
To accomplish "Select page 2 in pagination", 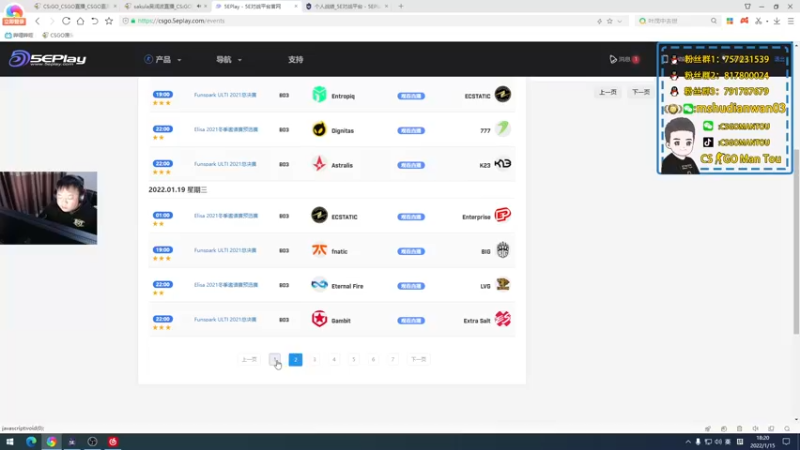I will [x=295, y=359].
